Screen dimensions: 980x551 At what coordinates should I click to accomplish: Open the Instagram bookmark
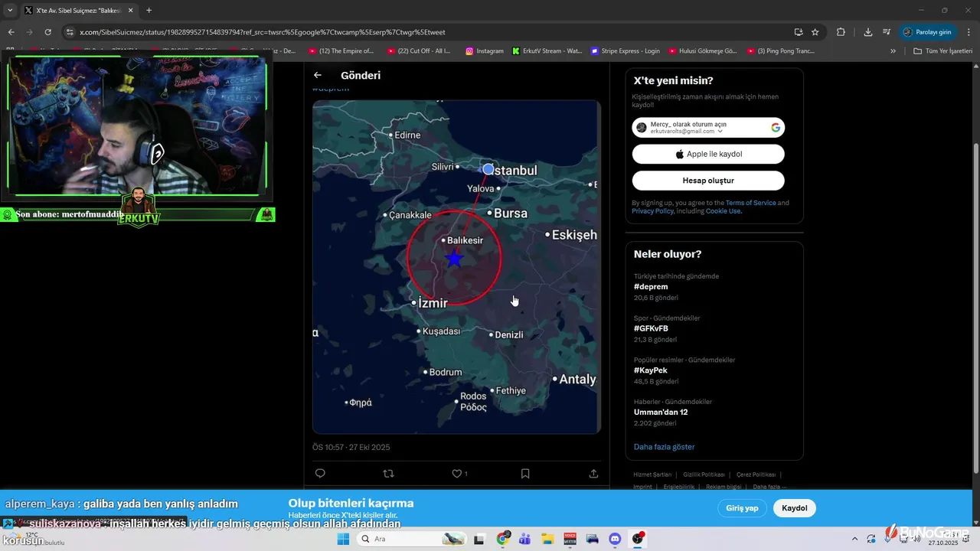click(485, 51)
